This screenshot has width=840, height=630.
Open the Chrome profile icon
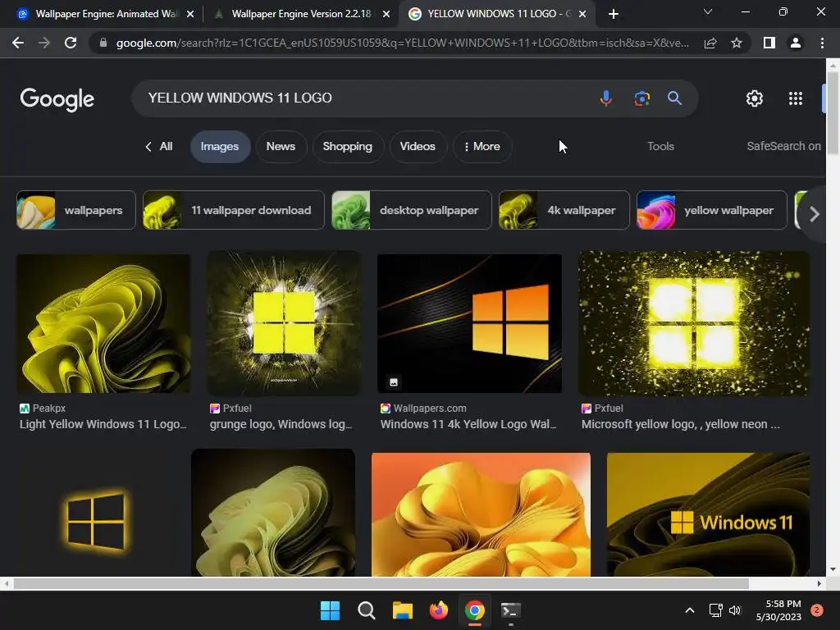pos(796,43)
